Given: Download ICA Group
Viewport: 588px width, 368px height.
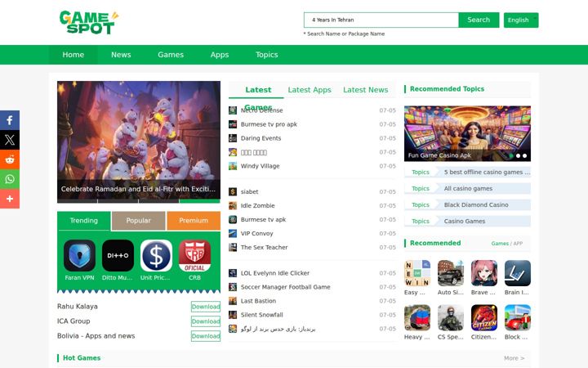Looking at the screenshot, I should (206, 321).
